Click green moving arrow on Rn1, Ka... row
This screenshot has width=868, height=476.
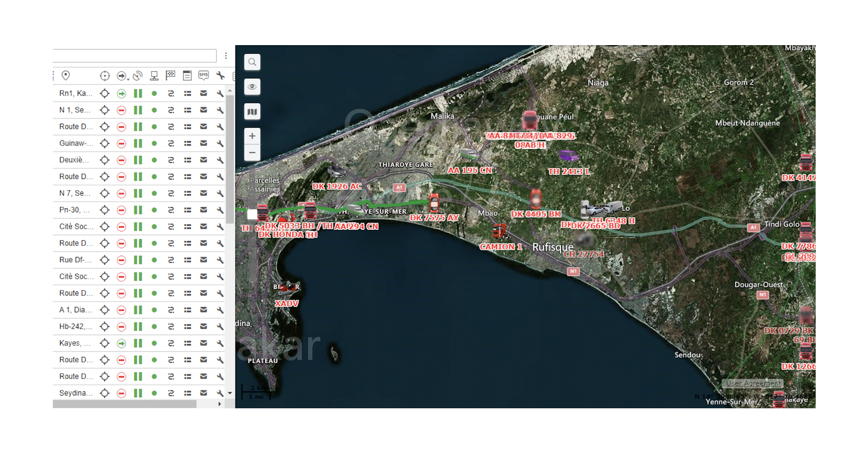point(122,93)
